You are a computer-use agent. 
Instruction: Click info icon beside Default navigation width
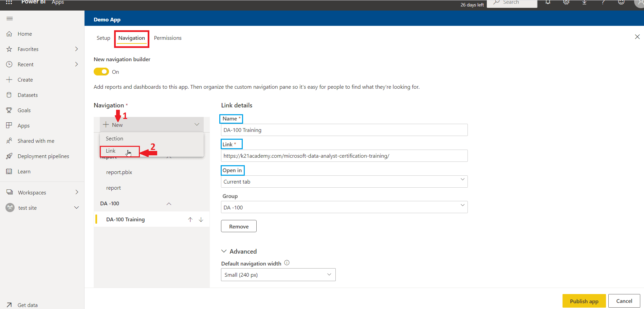(287, 263)
